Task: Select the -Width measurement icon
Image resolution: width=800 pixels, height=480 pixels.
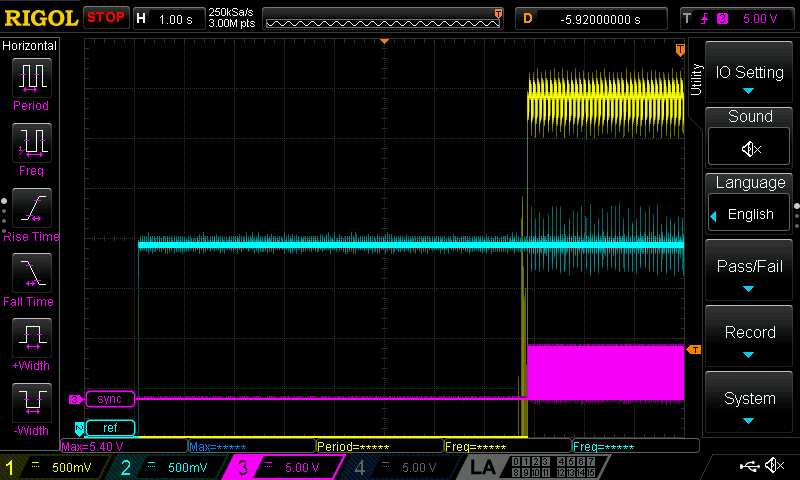Action: (30, 403)
